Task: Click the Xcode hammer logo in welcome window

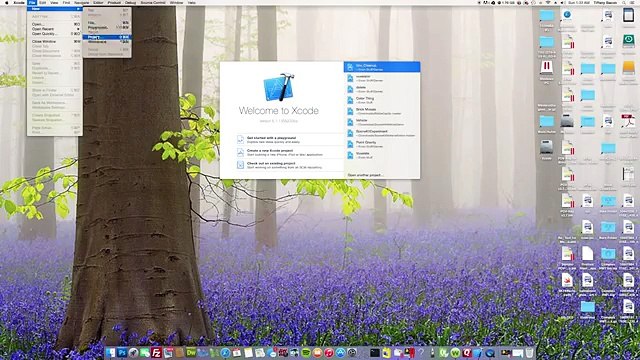Action: pyautogui.click(x=279, y=87)
